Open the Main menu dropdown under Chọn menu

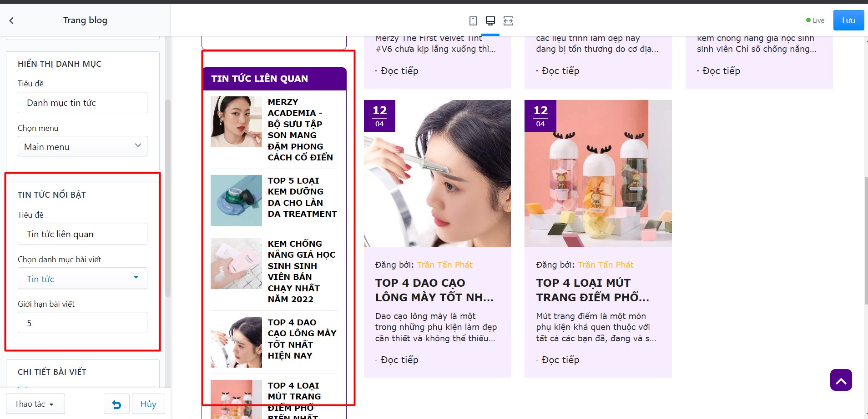[x=82, y=146]
